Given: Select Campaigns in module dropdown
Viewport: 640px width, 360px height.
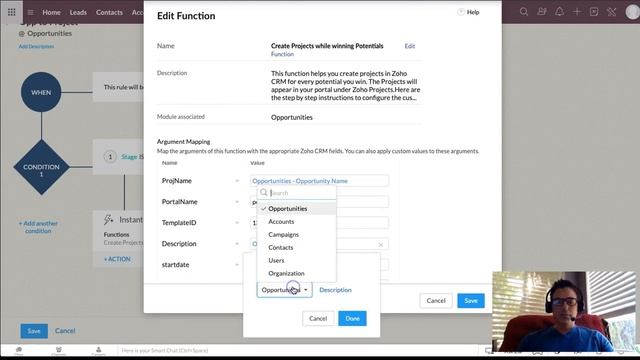Looking at the screenshot, I should (297, 235).
